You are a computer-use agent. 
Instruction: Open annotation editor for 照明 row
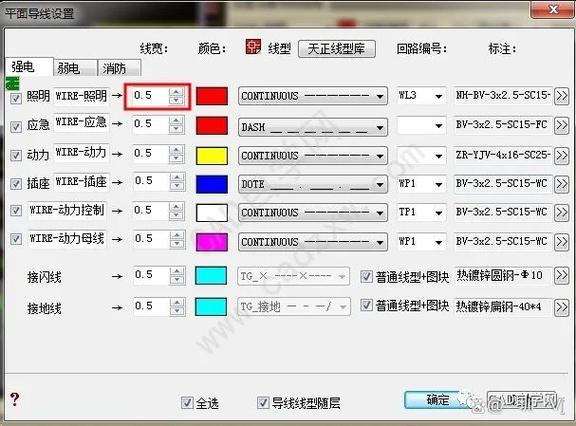[x=562, y=96]
